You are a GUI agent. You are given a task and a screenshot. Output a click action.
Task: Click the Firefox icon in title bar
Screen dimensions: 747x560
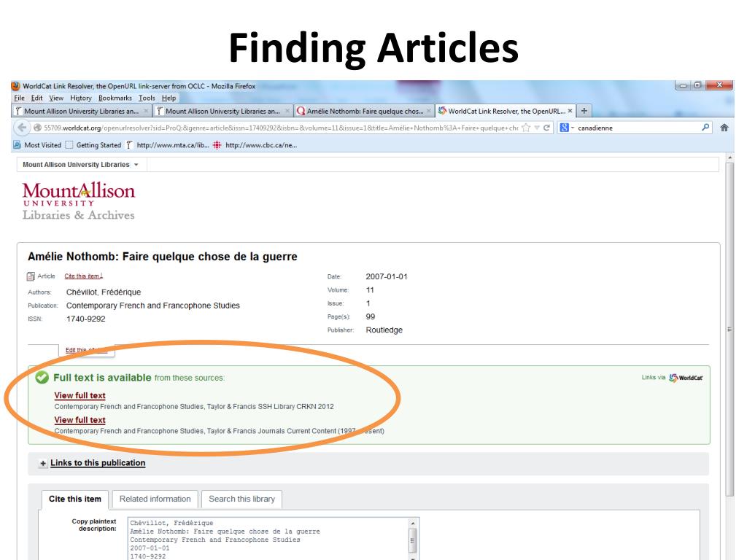(16, 86)
